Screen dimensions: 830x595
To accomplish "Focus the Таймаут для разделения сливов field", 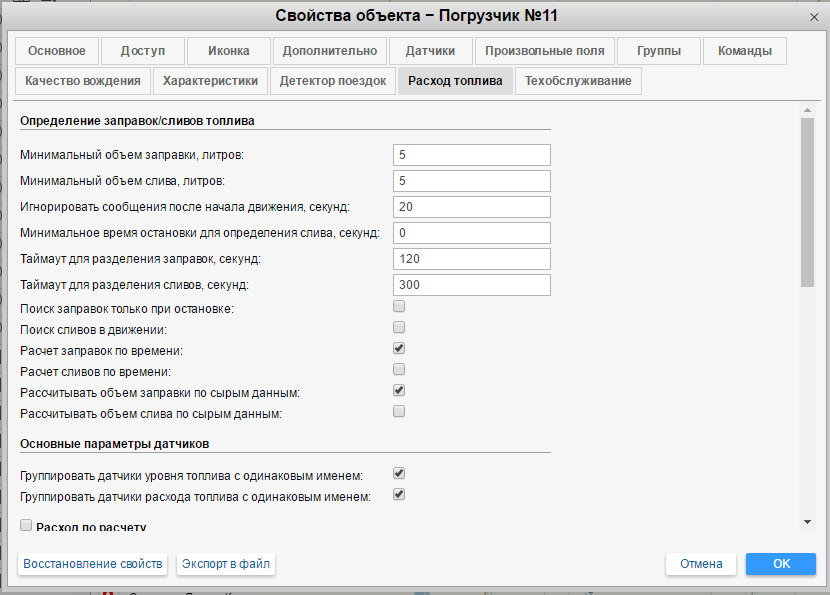I will 472,285.
